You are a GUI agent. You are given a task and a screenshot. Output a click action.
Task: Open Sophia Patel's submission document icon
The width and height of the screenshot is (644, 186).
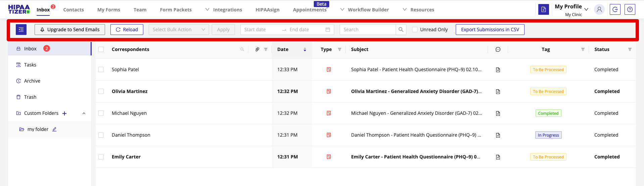click(x=498, y=70)
